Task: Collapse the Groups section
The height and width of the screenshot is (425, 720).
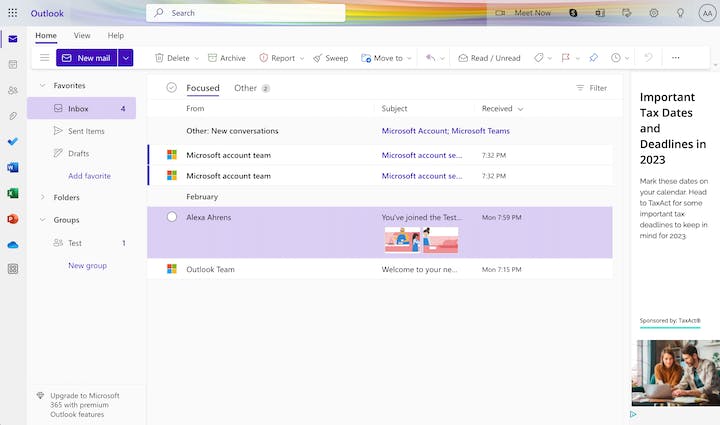Action: tap(42, 220)
